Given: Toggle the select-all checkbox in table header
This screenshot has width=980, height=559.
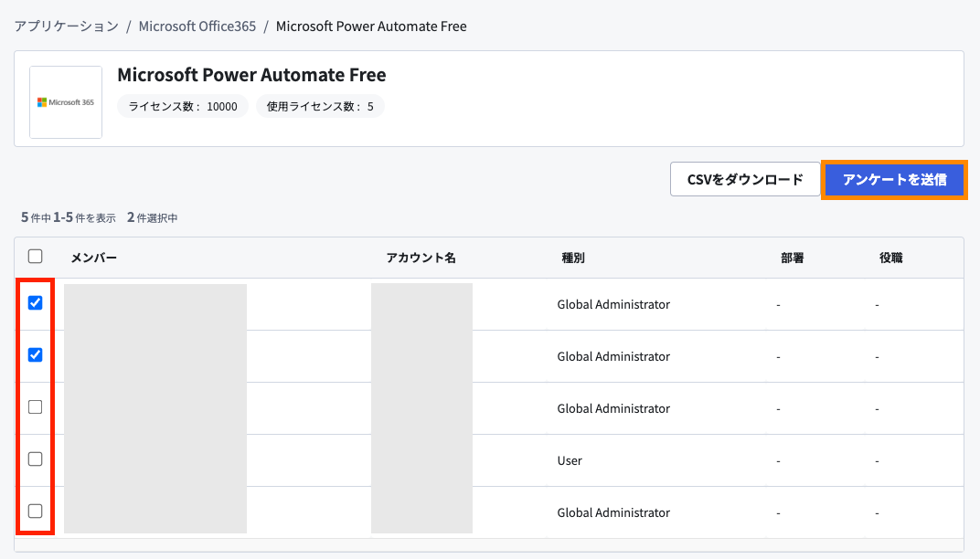Looking at the screenshot, I should click(x=35, y=256).
